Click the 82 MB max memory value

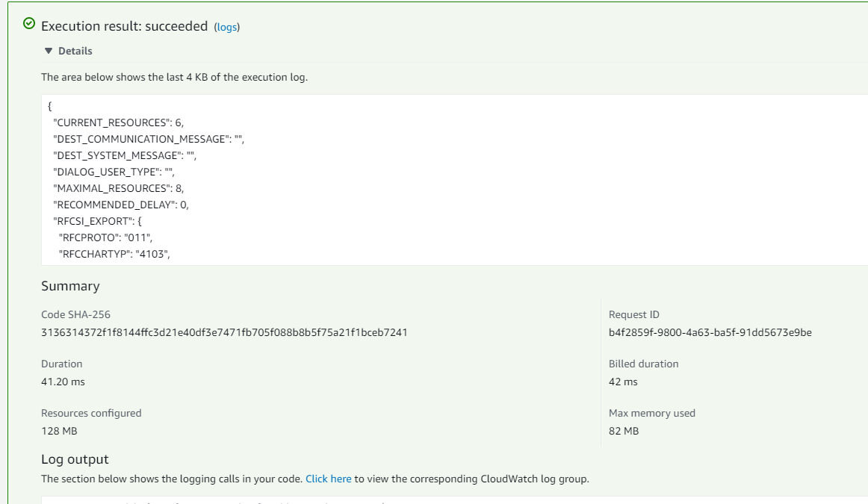point(624,431)
